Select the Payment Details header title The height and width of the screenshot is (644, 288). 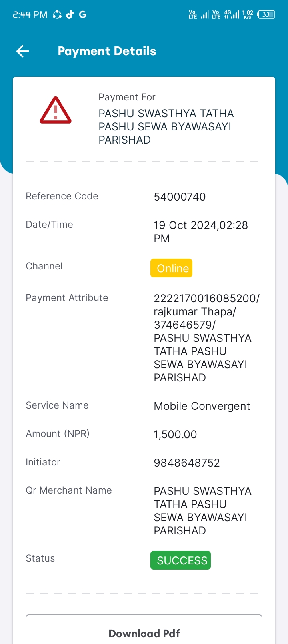(107, 51)
